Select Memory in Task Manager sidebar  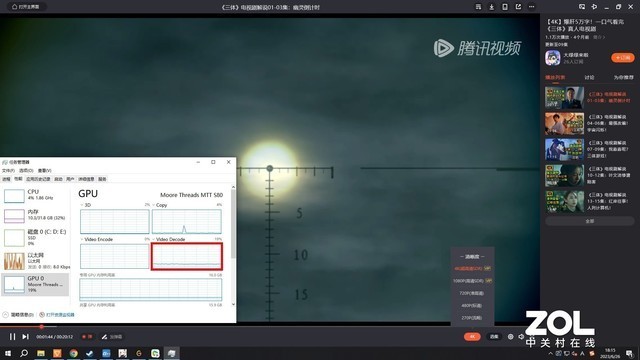click(x=35, y=215)
